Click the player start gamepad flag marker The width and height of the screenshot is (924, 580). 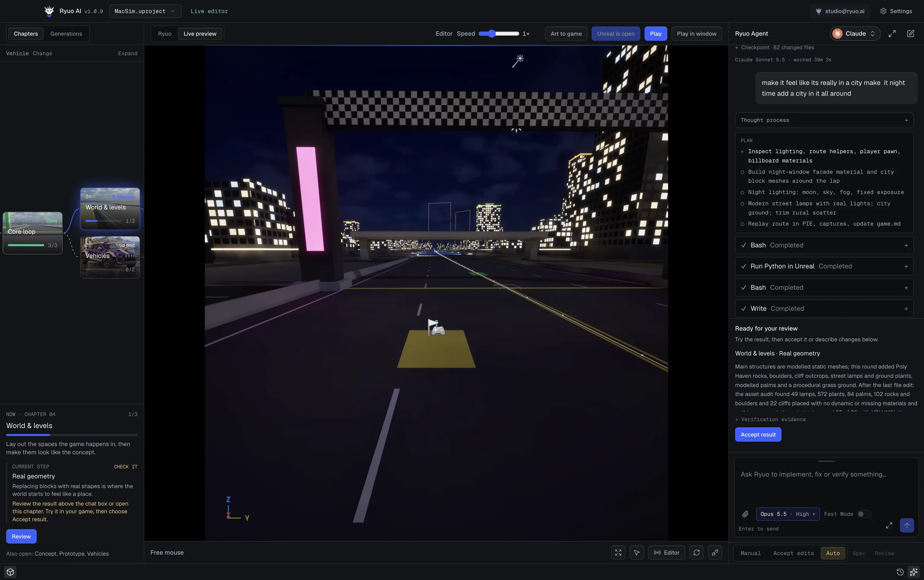pos(436,328)
